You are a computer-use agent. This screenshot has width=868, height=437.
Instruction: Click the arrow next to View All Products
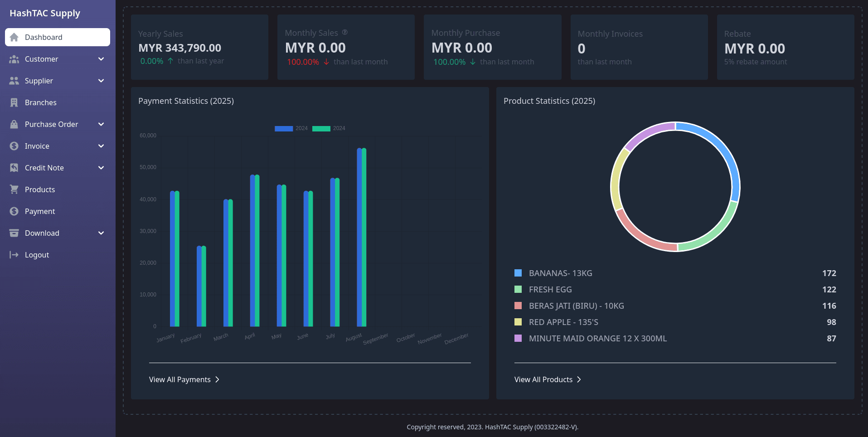579,379
